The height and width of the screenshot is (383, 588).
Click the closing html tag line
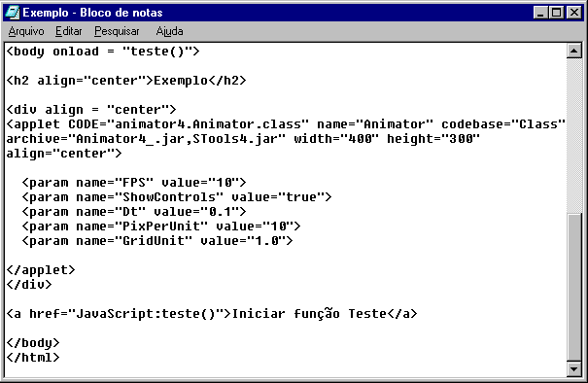(33, 358)
